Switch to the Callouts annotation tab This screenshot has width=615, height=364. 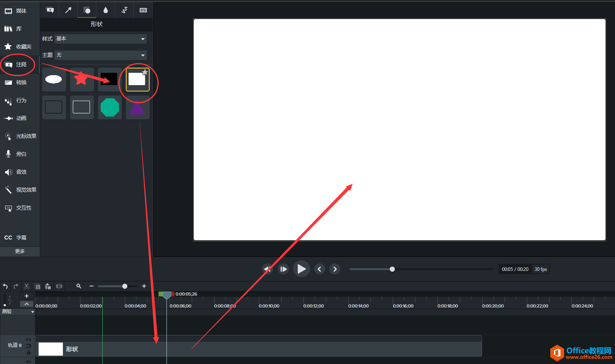50,10
